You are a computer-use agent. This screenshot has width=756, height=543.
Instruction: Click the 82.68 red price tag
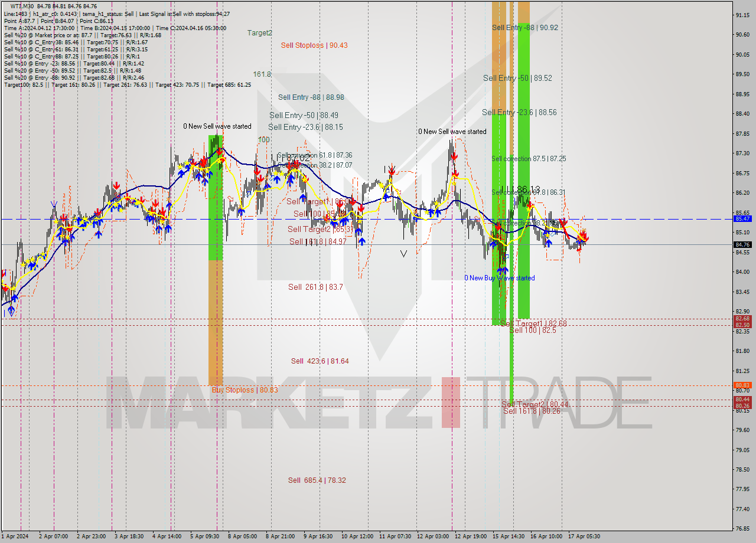click(x=742, y=319)
